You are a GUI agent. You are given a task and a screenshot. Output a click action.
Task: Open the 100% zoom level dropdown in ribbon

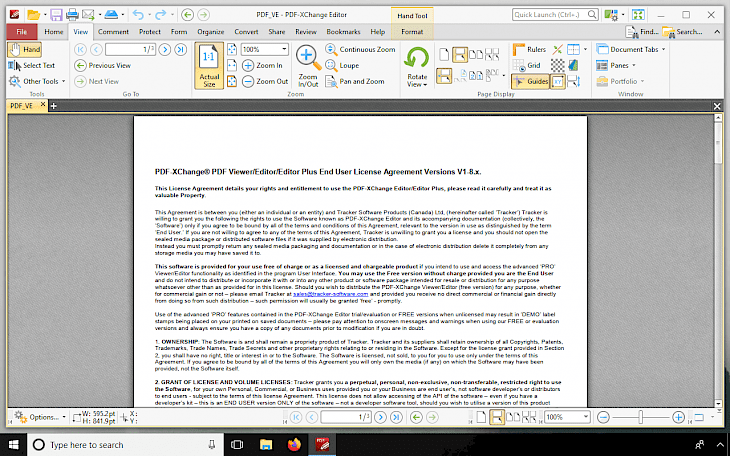coord(284,49)
